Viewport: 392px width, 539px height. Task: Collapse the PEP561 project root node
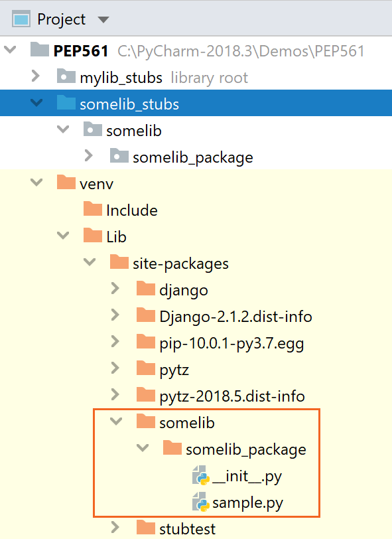(x=9, y=49)
